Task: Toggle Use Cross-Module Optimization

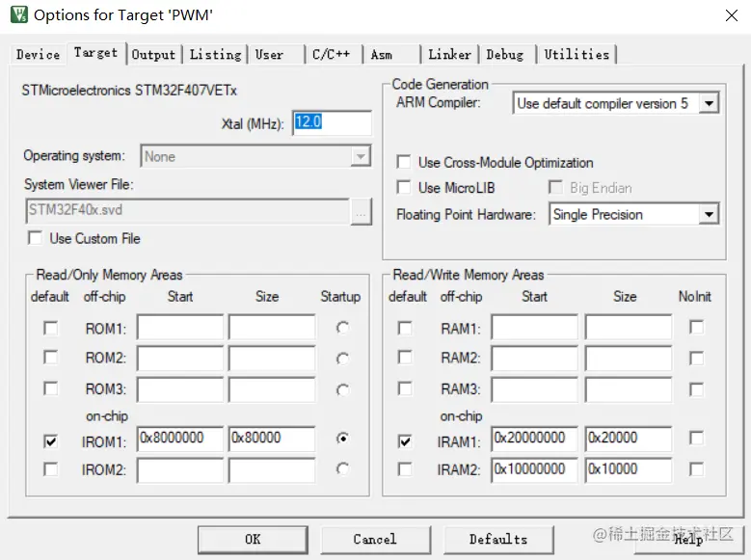Action: point(404,162)
